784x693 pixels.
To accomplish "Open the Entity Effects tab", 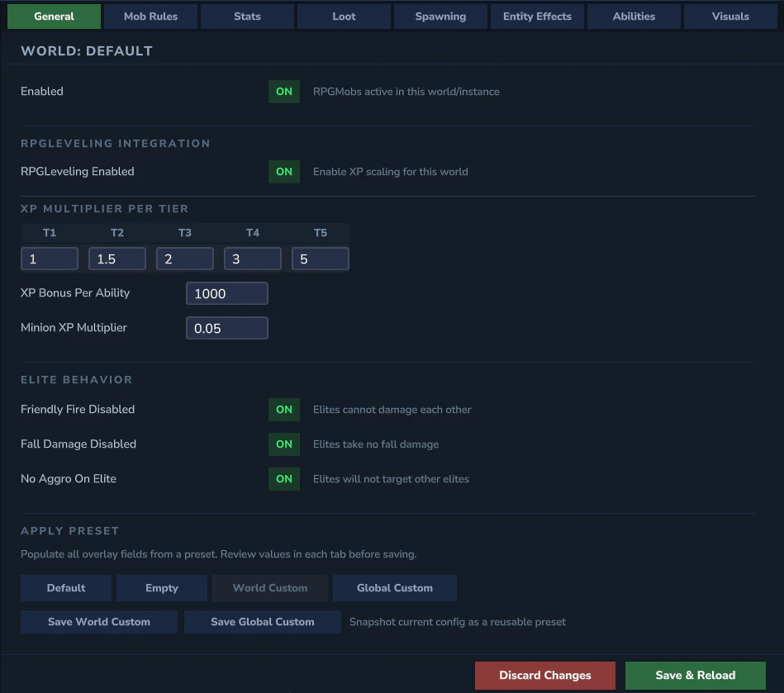I will (537, 17).
